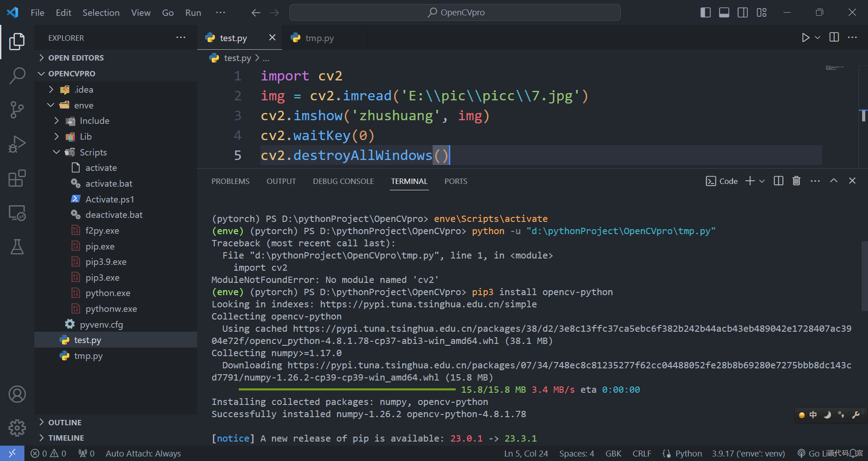Open the Manage gear icon

click(x=17, y=428)
